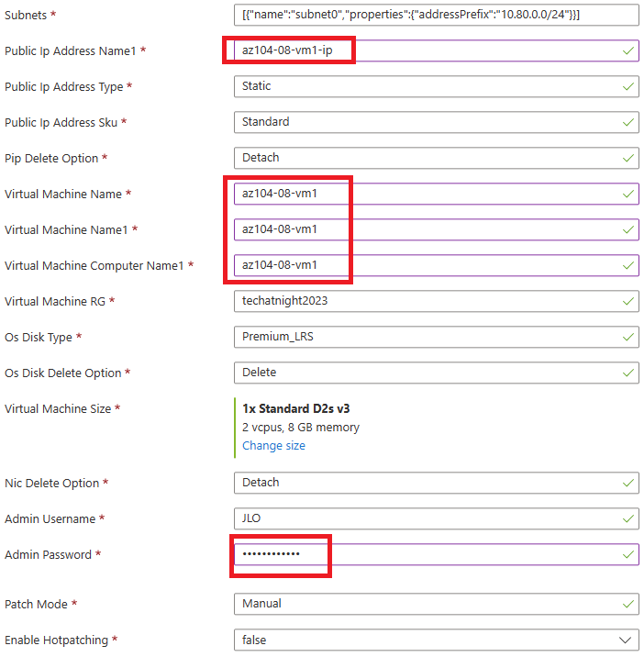The height and width of the screenshot is (657, 644).
Task: Expand the Enable Hotpatching dropdown arrow
Action: [x=625, y=640]
